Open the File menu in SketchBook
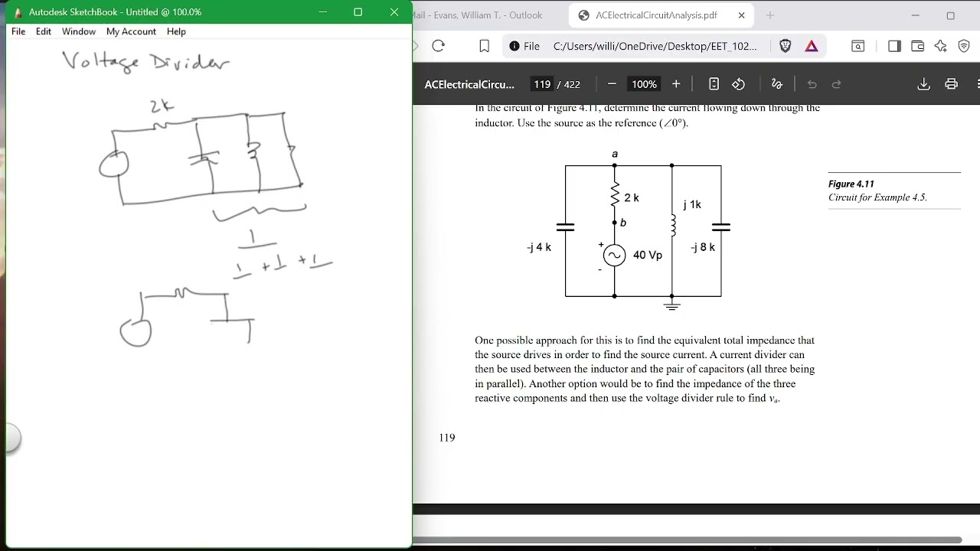The image size is (980, 551). click(18, 31)
